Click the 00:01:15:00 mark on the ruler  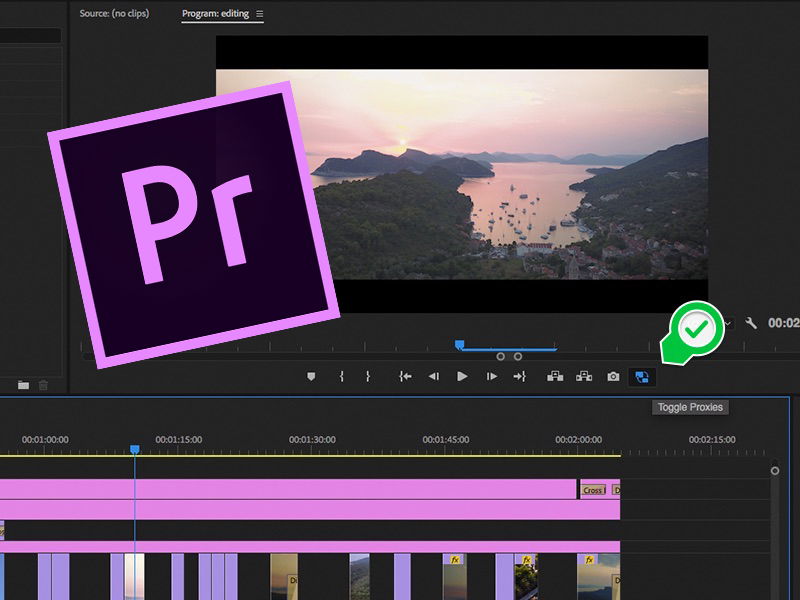[179, 439]
